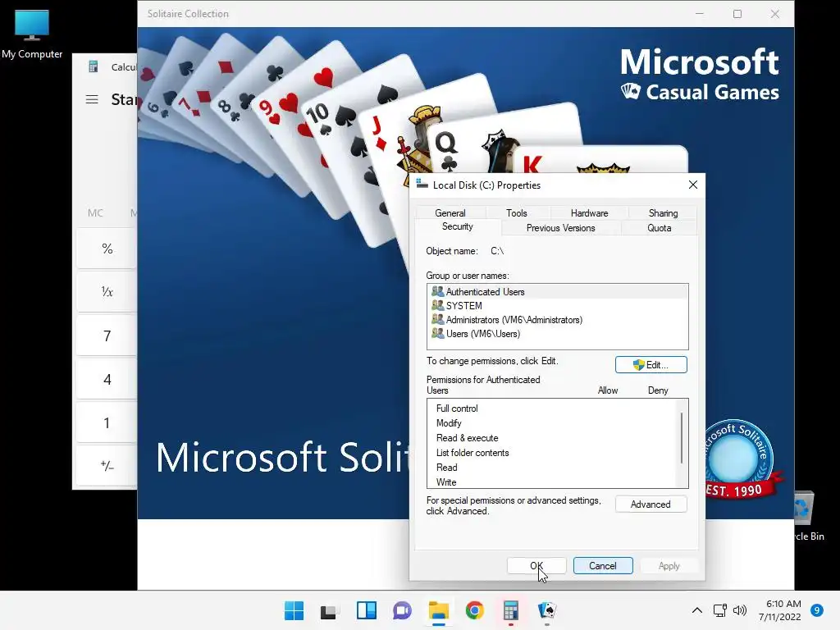Click the Calculator plus/minus sign key
This screenshot has width=840, height=630.
click(107, 466)
